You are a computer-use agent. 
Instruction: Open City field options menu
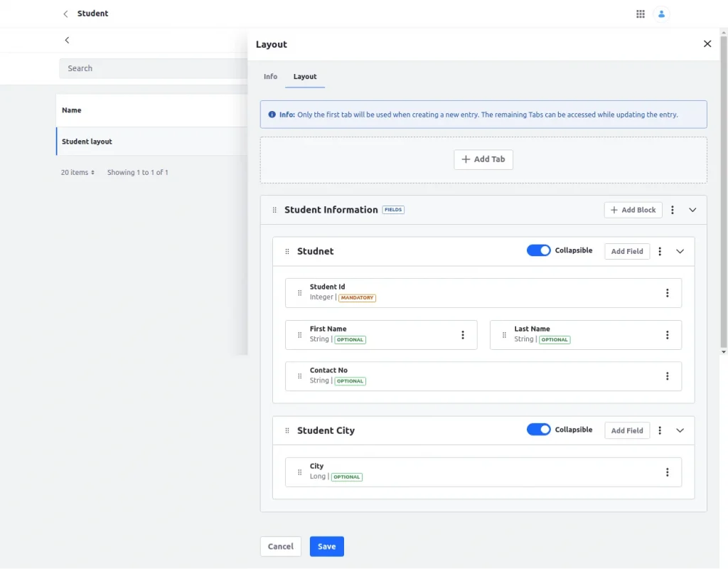667,472
